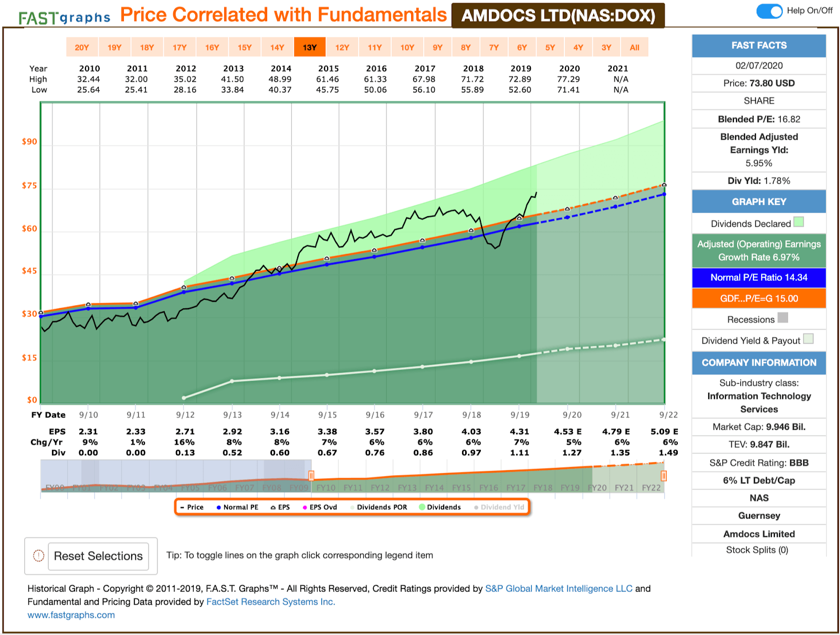Screen dimensions: 840x635
Task: Select the 10Y time range tab
Action: coord(407,47)
